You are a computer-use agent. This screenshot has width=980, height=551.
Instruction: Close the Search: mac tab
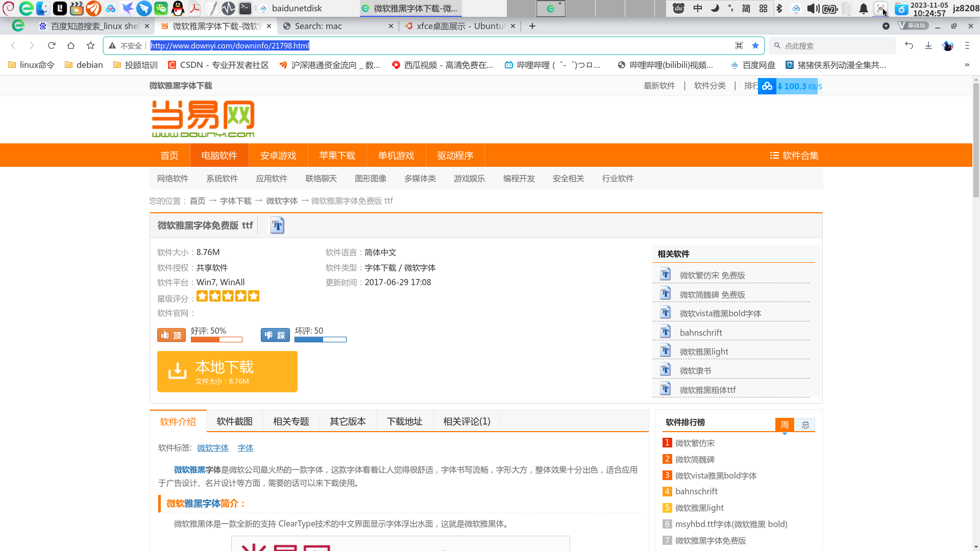391,26
